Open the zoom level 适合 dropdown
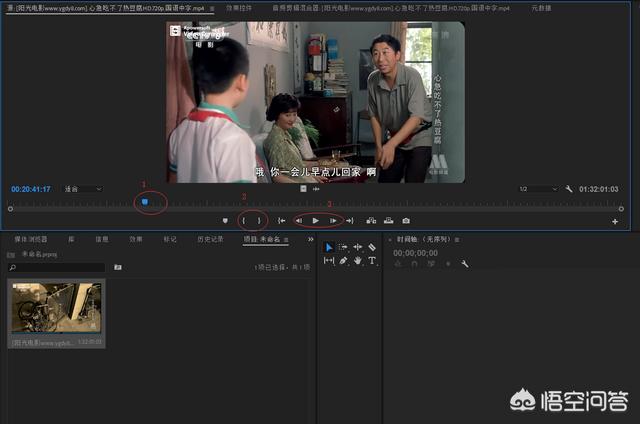The width and height of the screenshot is (640, 424). (83, 189)
